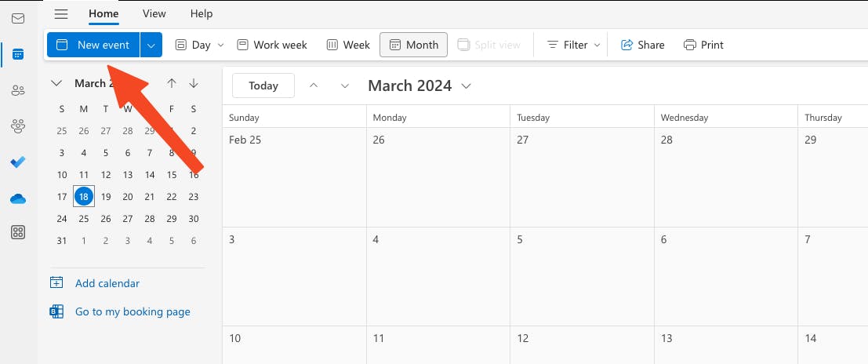Share the calendar
The image size is (868, 364).
(x=642, y=45)
